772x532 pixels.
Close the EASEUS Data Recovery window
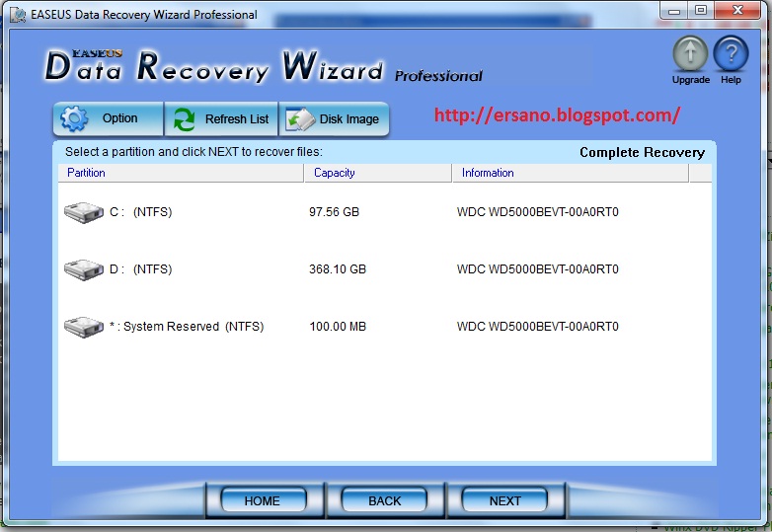[x=737, y=11]
